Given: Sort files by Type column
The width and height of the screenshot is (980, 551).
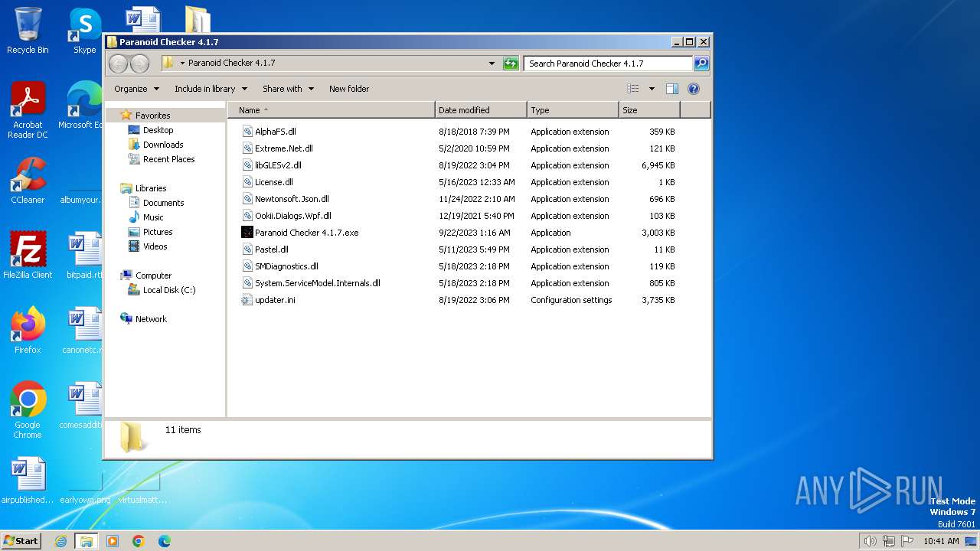Looking at the screenshot, I should click(573, 110).
